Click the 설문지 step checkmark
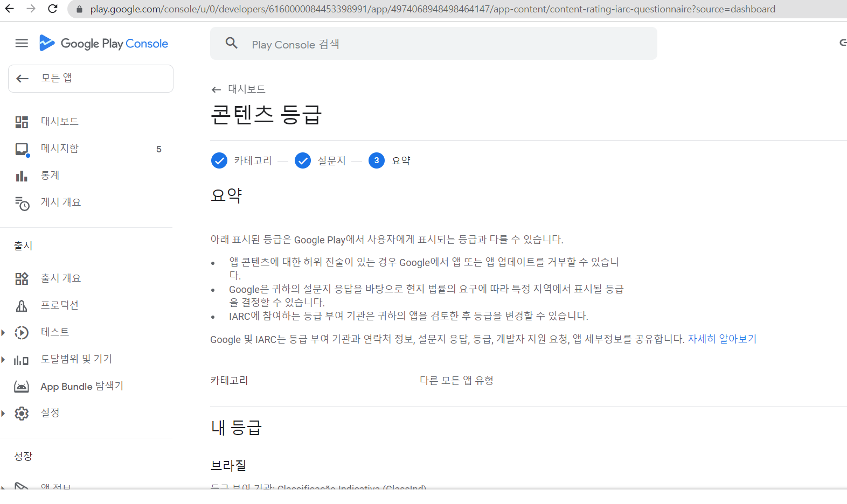Screen dimensions: 847x504 pos(303,160)
